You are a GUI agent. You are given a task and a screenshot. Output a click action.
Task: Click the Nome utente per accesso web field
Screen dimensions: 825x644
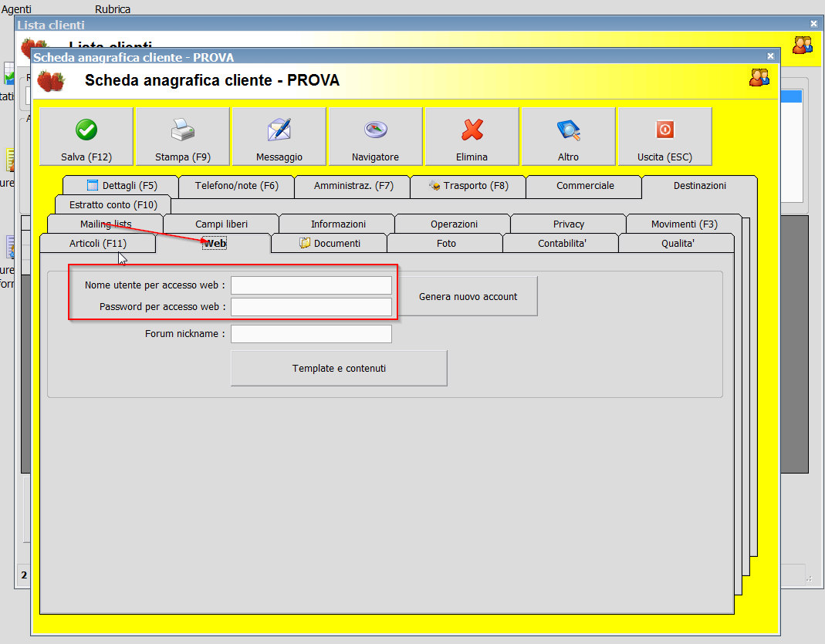pyautogui.click(x=312, y=285)
